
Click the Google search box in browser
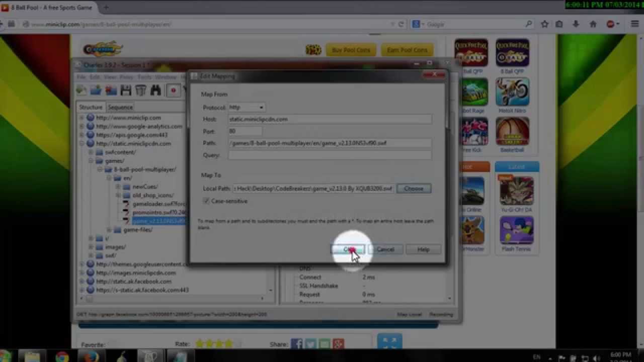click(473, 24)
